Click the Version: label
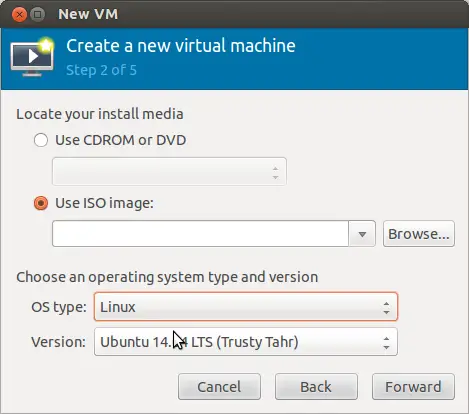 59,342
